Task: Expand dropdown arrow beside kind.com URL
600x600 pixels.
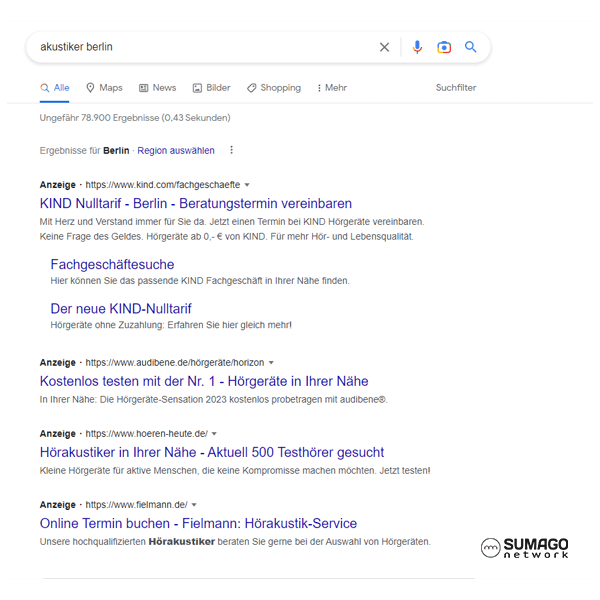Action: pos(247,185)
